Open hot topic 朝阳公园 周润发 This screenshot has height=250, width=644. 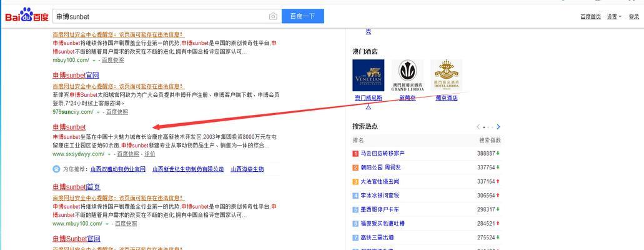[381, 167]
